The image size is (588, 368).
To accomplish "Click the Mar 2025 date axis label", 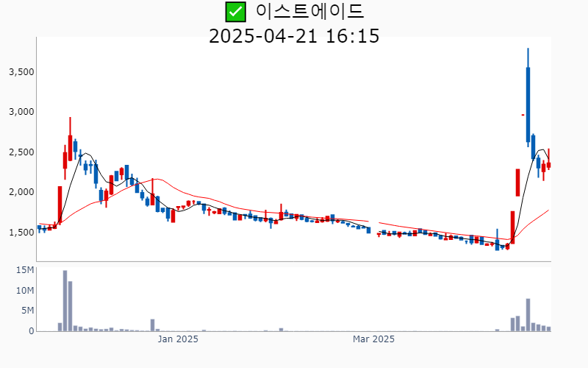I will (373, 339).
